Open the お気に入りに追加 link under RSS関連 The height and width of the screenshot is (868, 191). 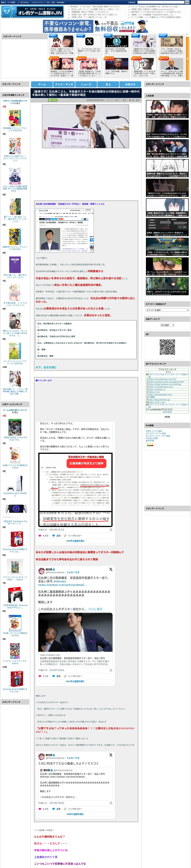click(x=154, y=431)
